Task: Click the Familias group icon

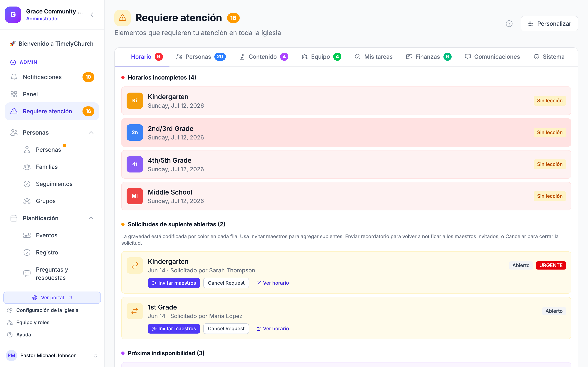Action: pos(27,167)
